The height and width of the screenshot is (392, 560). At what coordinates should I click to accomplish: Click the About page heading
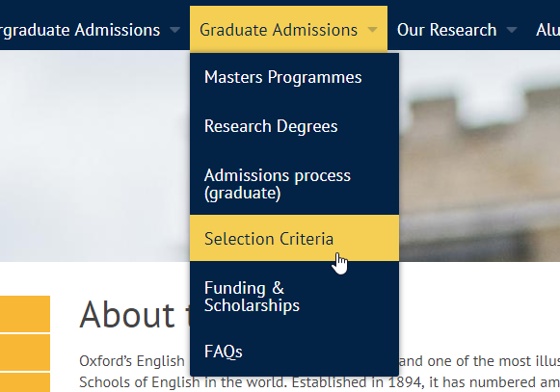(x=134, y=315)
